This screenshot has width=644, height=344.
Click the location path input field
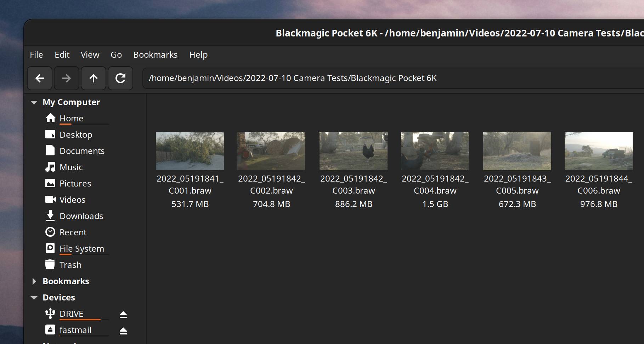click(x=393, y=78)
